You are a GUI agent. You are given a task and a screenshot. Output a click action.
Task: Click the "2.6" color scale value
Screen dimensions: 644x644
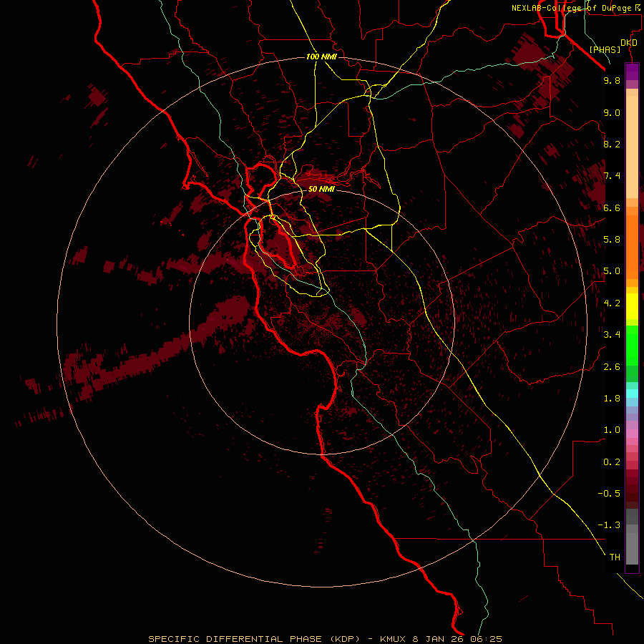click(612, 367)
